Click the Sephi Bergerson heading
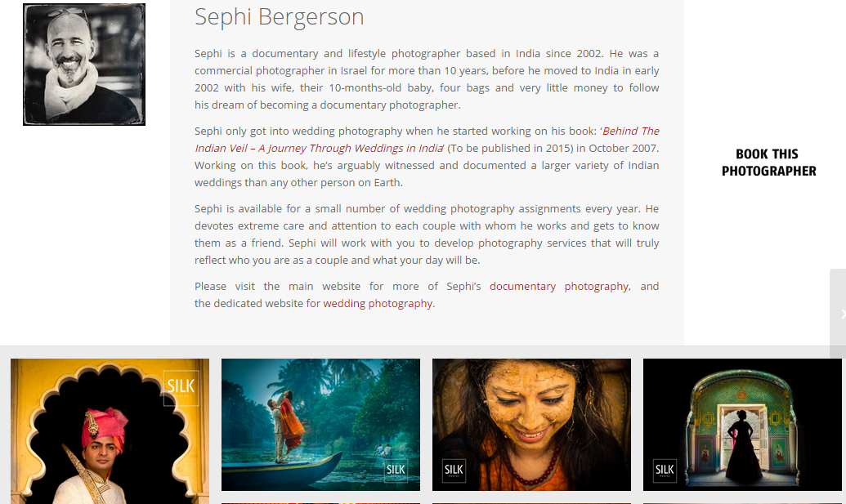The image size is (846, 504). (x=279, y=16)
